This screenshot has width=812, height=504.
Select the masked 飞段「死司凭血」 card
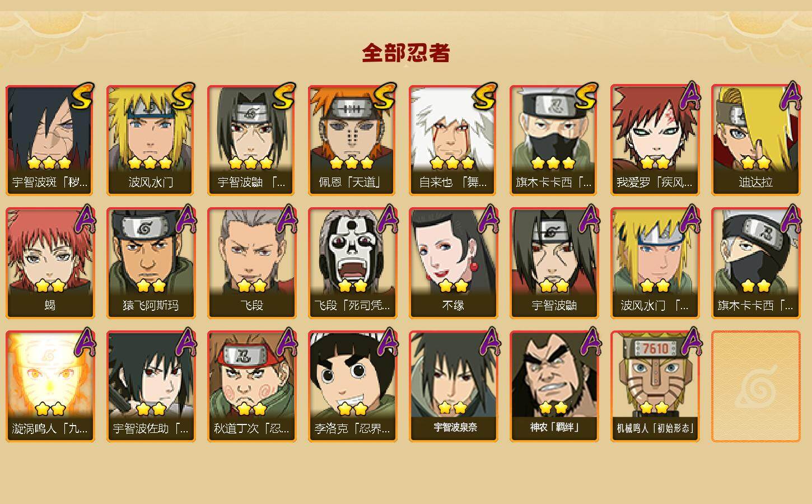click(x=352, y=263)
